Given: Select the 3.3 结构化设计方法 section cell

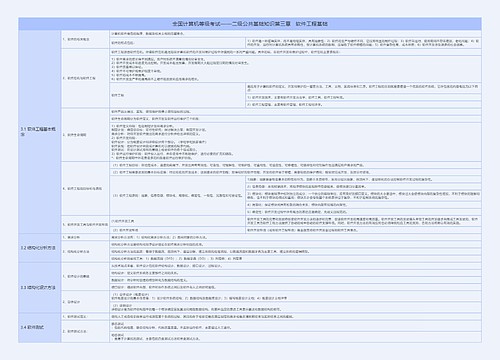Looking at the screenshot, I should coord(40,288).
